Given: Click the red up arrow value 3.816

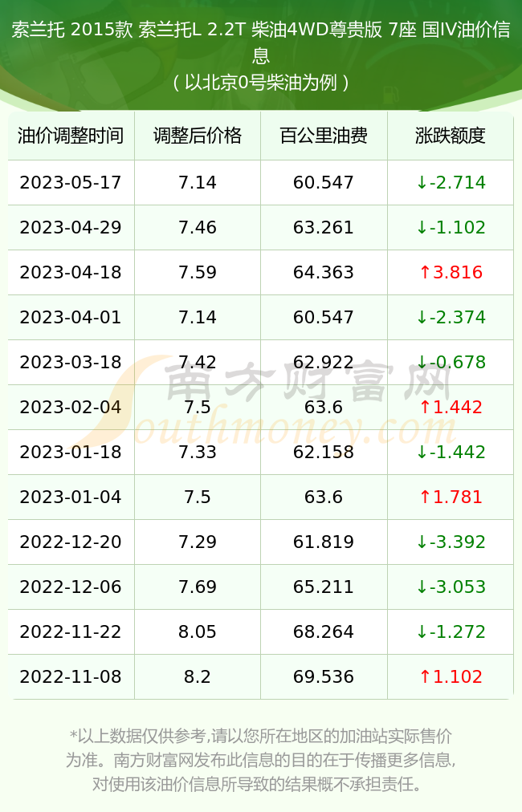Looking at the screenshot, I should pos(451,272).
